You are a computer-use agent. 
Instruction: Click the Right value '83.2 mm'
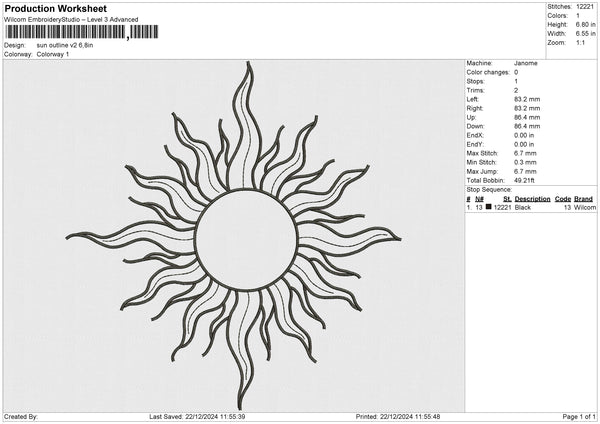pyautogui.click(x=527, y=109)
